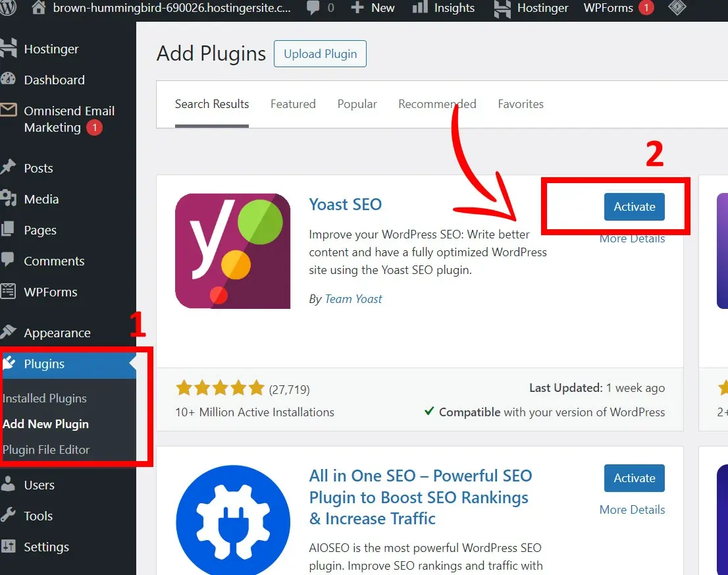Click the Upload Plugin button

pyautogui.click(x=320, y=53)
